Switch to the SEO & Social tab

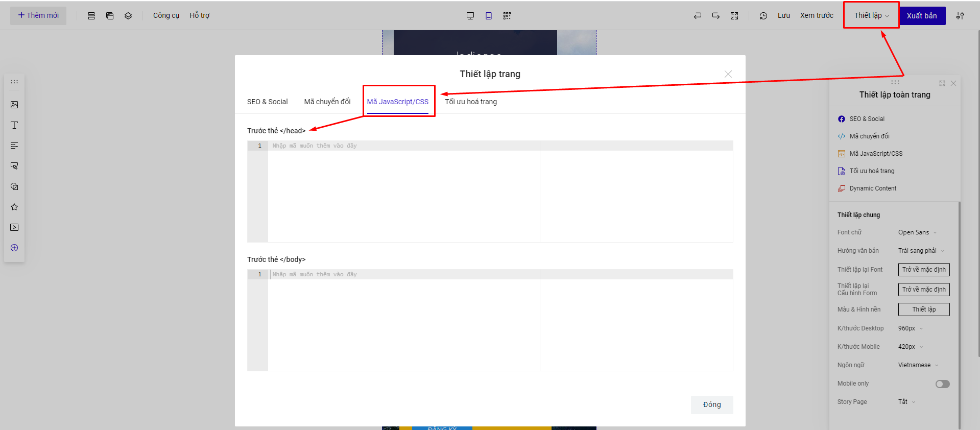pos(267,102)
